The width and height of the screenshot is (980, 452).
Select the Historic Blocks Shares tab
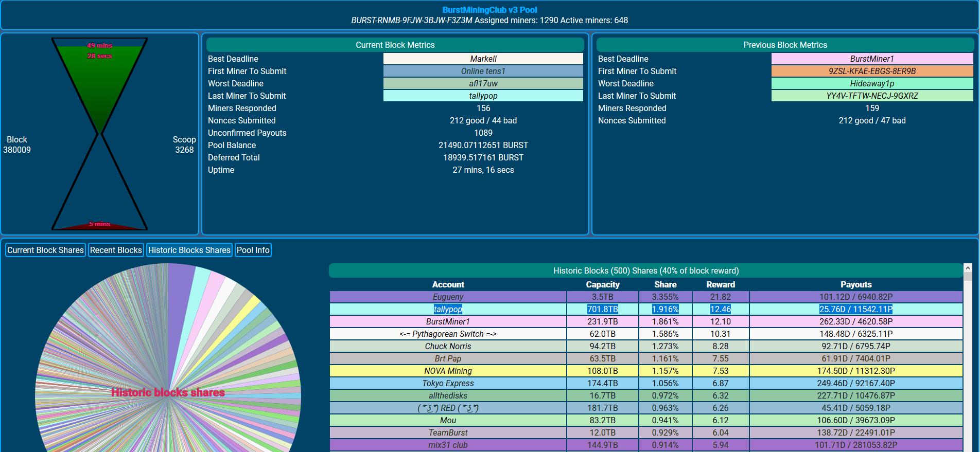pyautogui.click(x=189, y=250)
